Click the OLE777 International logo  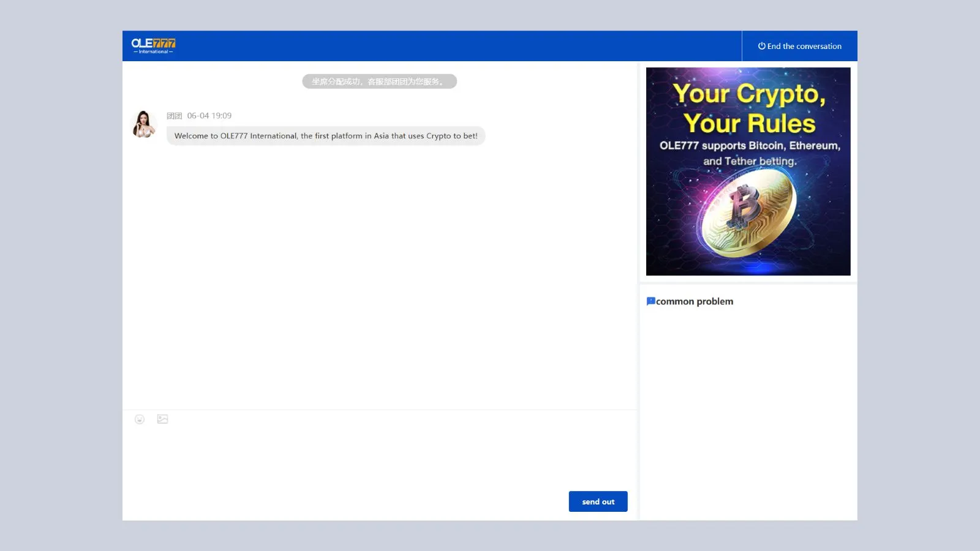pyautogui.click(x=153, y=45)
